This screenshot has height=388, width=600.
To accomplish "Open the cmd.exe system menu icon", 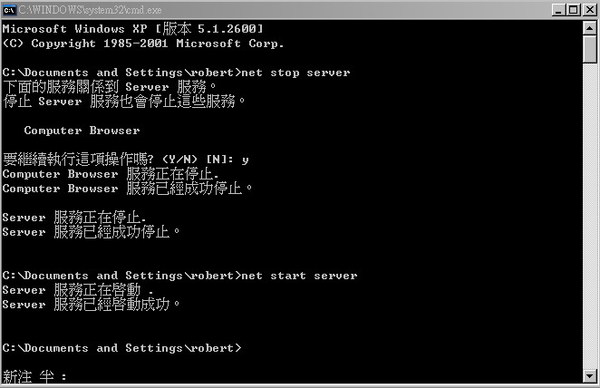I will 9,10.
